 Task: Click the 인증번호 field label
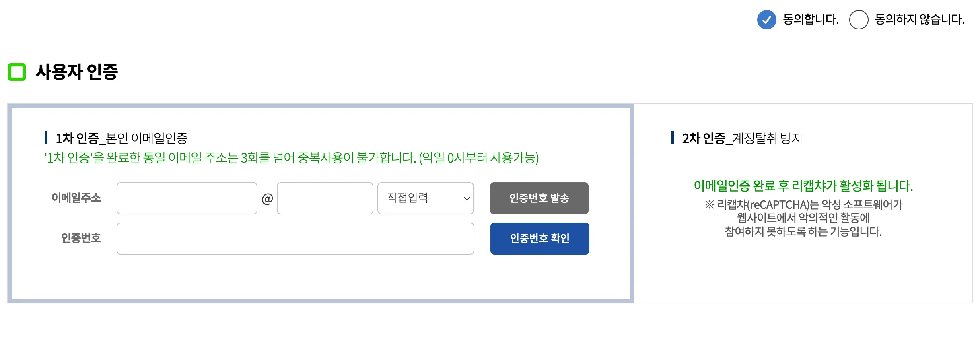click(81, 238)
